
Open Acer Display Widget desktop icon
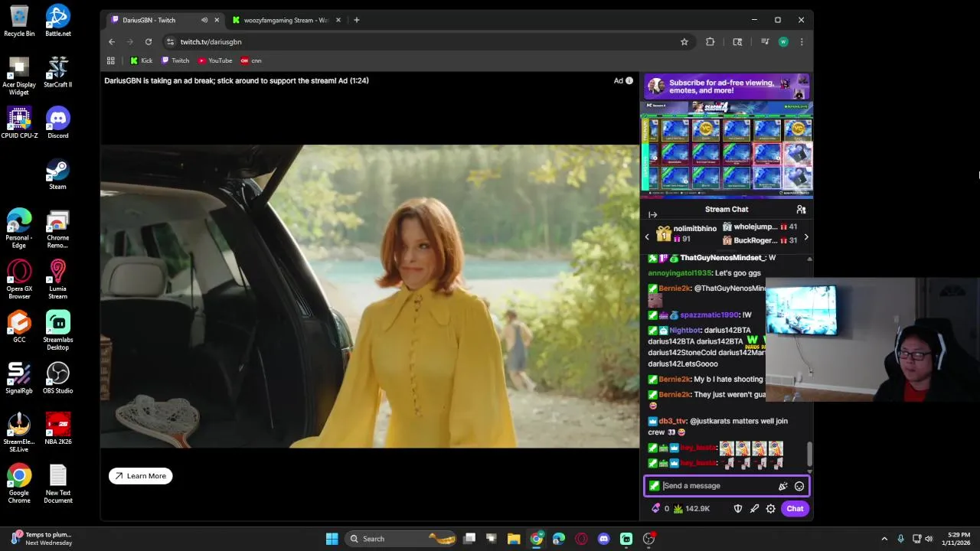click(19, 76)
